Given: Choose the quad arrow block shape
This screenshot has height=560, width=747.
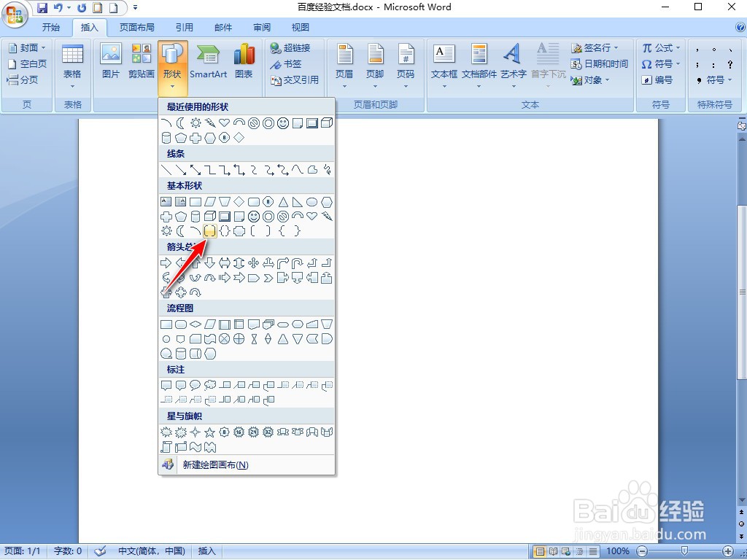Looking at the screenshot, I should [x=254, y=262].
